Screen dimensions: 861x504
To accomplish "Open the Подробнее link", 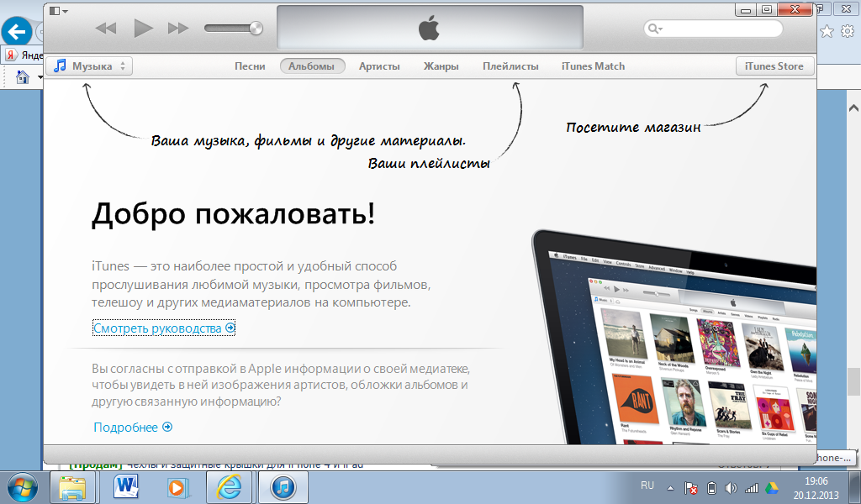I will 133,428.
